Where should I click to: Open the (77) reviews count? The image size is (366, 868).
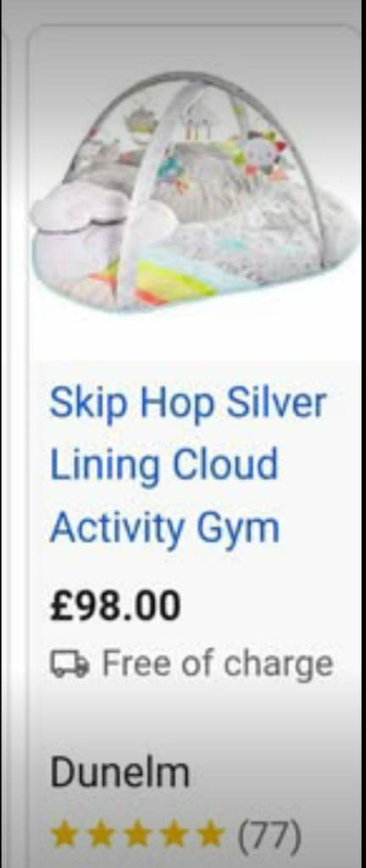point(269,836)
